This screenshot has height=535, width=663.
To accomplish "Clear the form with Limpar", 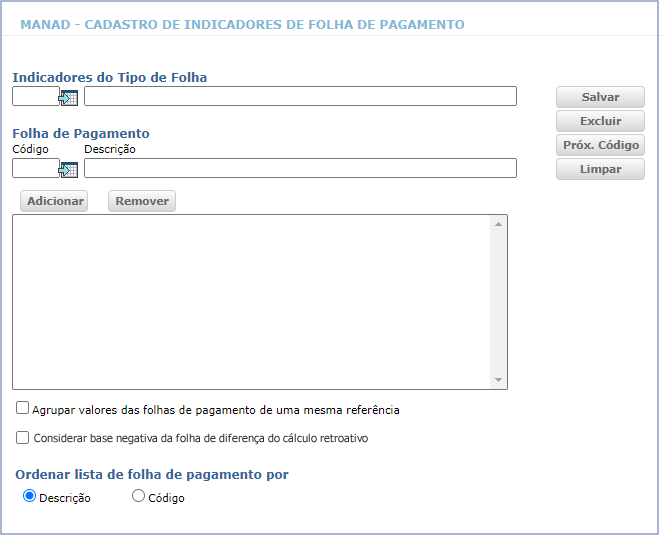I will click(x=600, y=169).
